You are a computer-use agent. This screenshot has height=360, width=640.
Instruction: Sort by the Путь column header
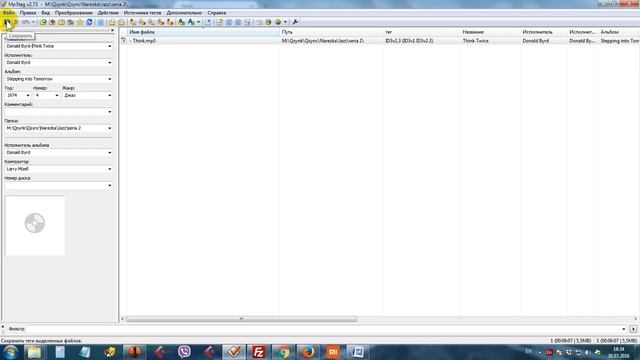click(331, 32)
